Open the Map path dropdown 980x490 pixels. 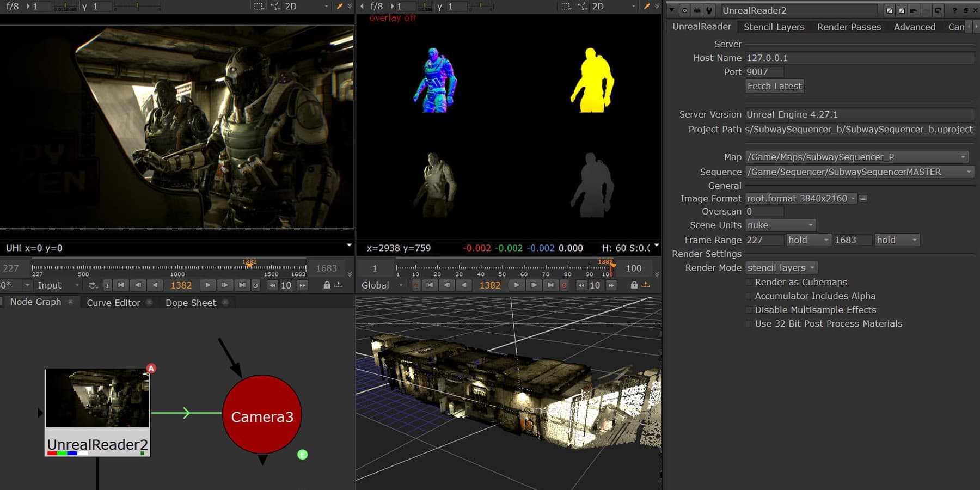coord(856,157)
